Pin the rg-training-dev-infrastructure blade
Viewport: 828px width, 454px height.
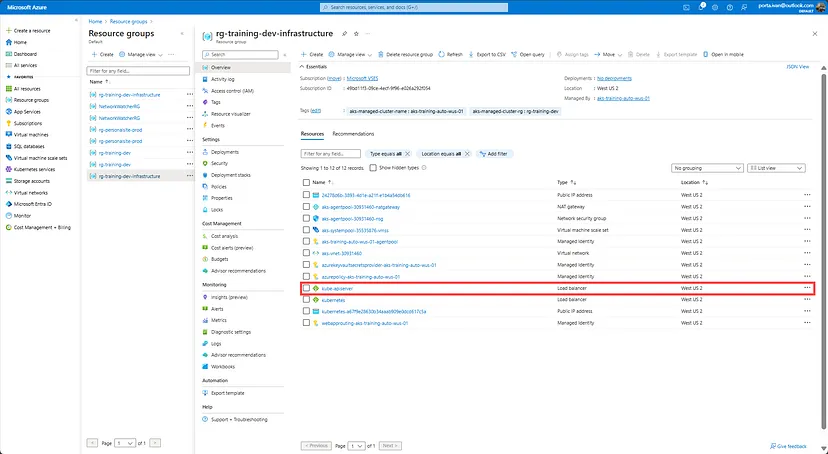click(344, 34)
